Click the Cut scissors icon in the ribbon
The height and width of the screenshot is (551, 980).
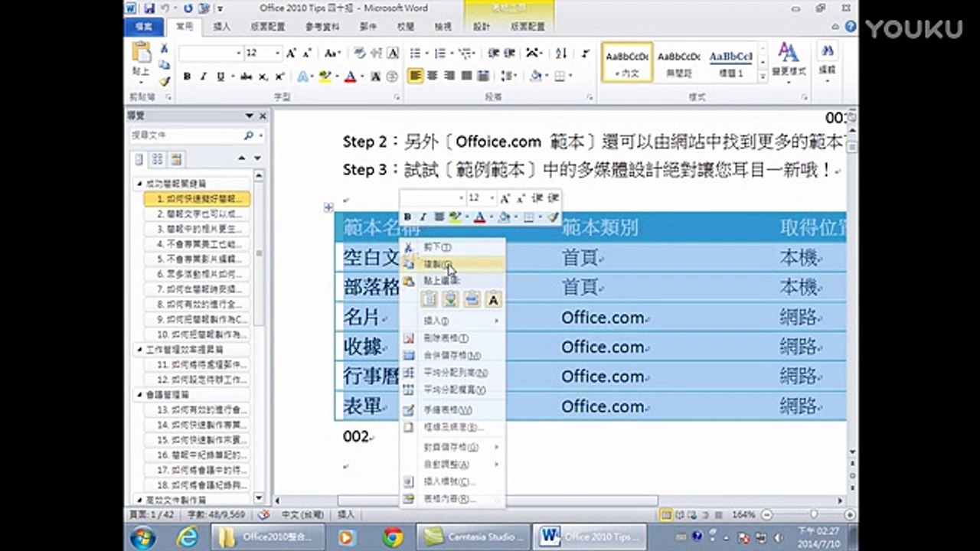(x=164, y=48)
